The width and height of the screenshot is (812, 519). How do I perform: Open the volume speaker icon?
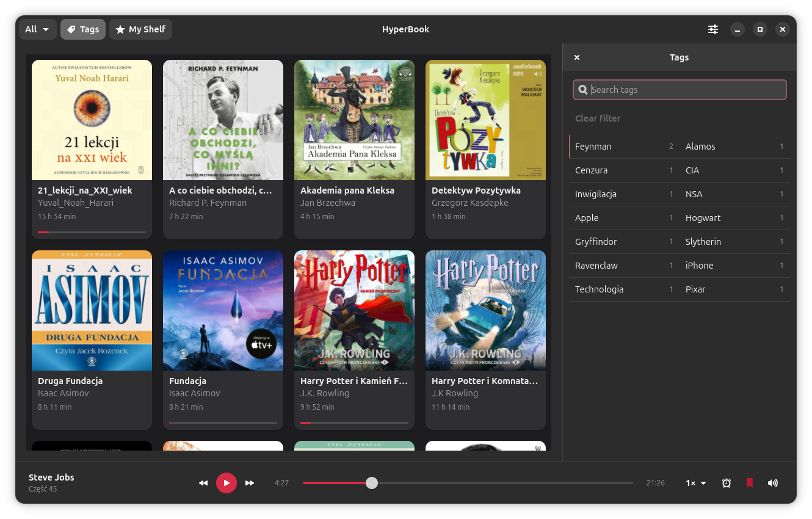point(773,483)
